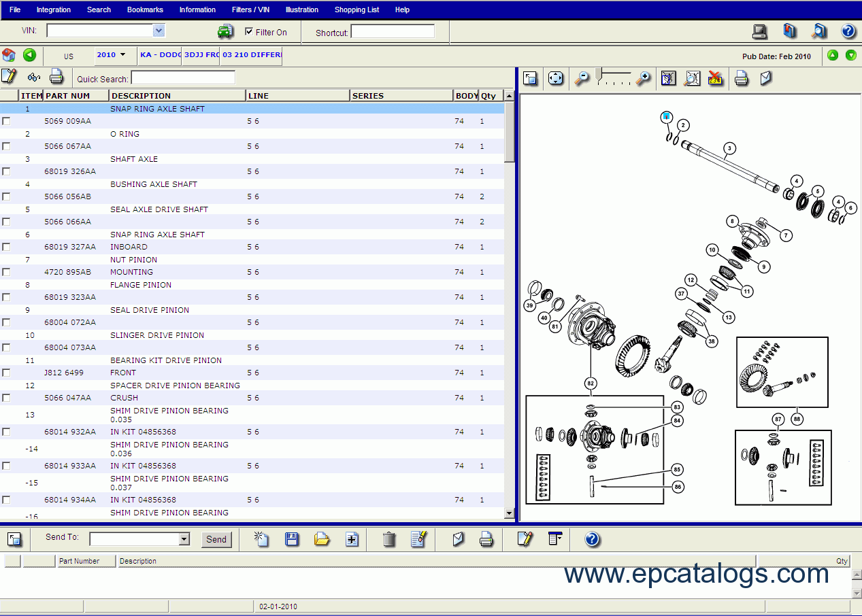This screenshot has height=616, width=862.
Task: Click the pan illustration arrows icon
Action: pos(556,78)
